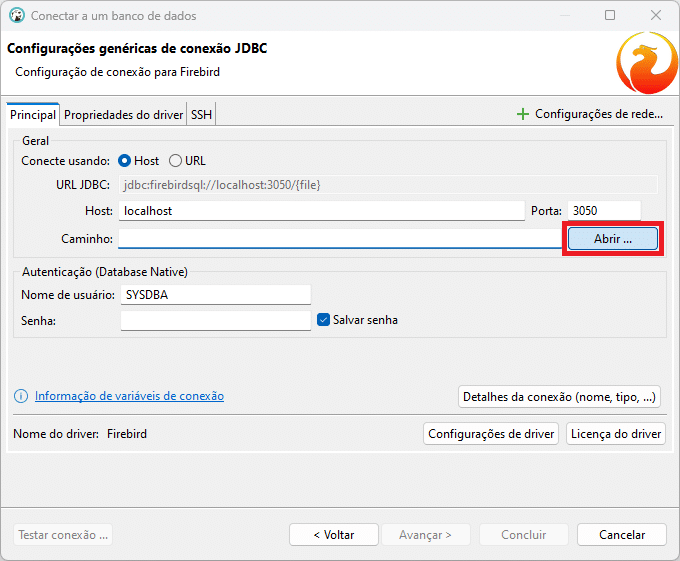The width and height of the screenshot is (680, 561).
Task: Focus the Nome de usuário field
Action: (x=216, y=295)
